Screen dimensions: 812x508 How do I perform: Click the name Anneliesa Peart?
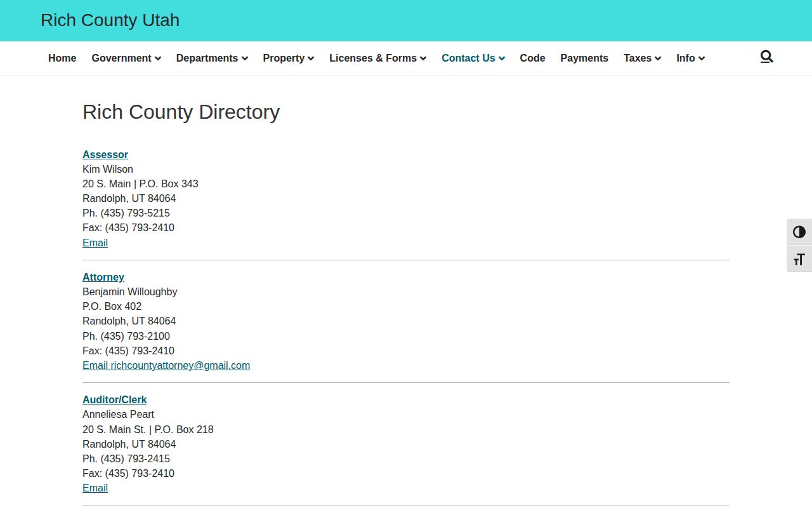coord(119,414)
